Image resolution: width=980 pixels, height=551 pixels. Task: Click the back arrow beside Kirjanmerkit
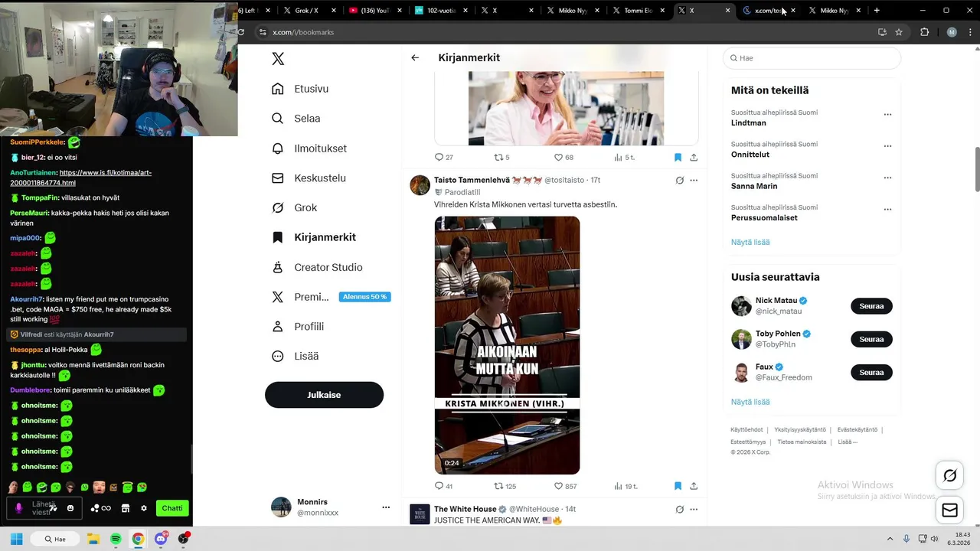pos(415,57)
